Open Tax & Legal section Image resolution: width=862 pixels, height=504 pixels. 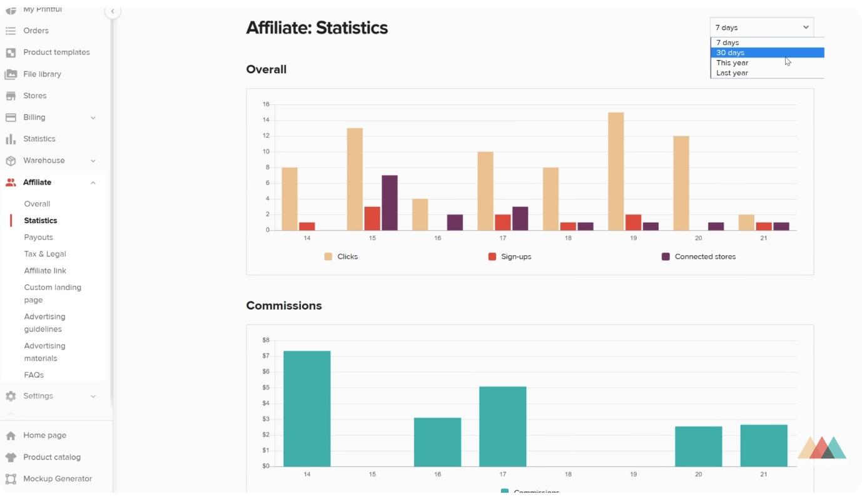pyautogui.click(x=45, y=254)
